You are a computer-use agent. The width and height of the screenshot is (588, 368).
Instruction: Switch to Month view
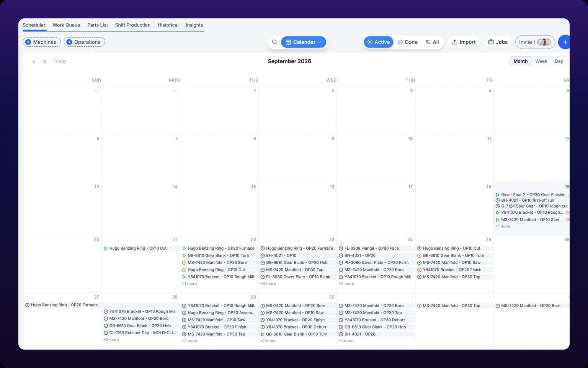[x=520, y=61]
